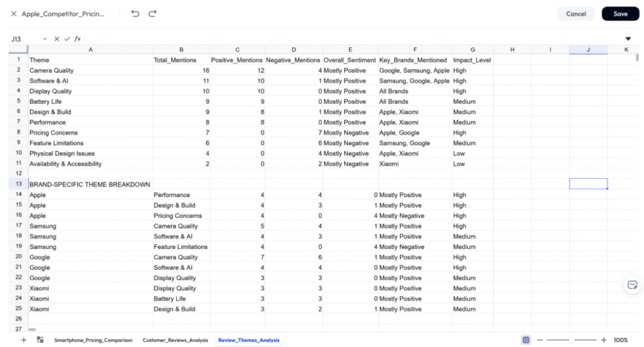This screenshot has height=347, width=644.
Task: Undo the last edit
Action: (135, 13)
